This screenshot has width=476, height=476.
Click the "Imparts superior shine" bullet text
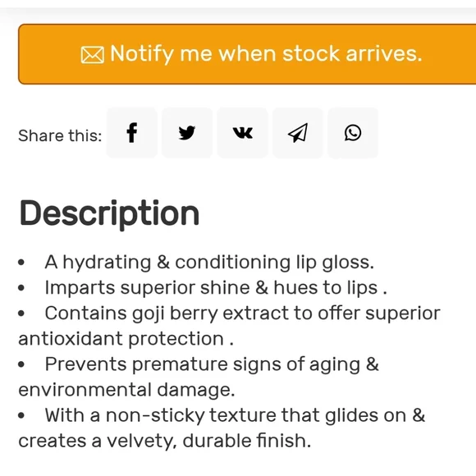click(216, 288)
